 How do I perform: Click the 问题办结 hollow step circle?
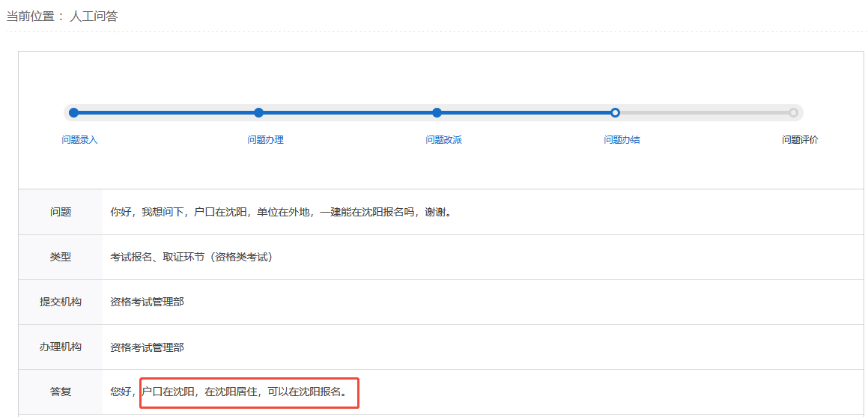(x=615, y=113)
